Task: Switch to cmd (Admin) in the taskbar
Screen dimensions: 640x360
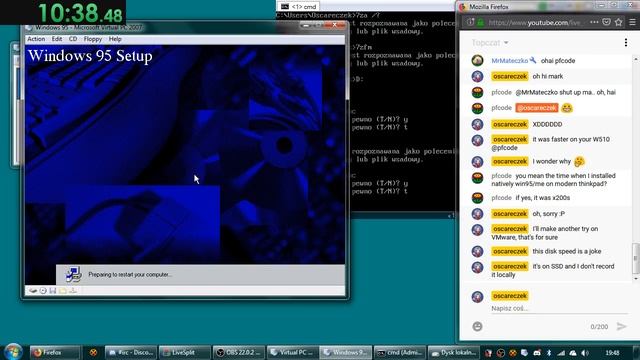Action: point(400,352)
